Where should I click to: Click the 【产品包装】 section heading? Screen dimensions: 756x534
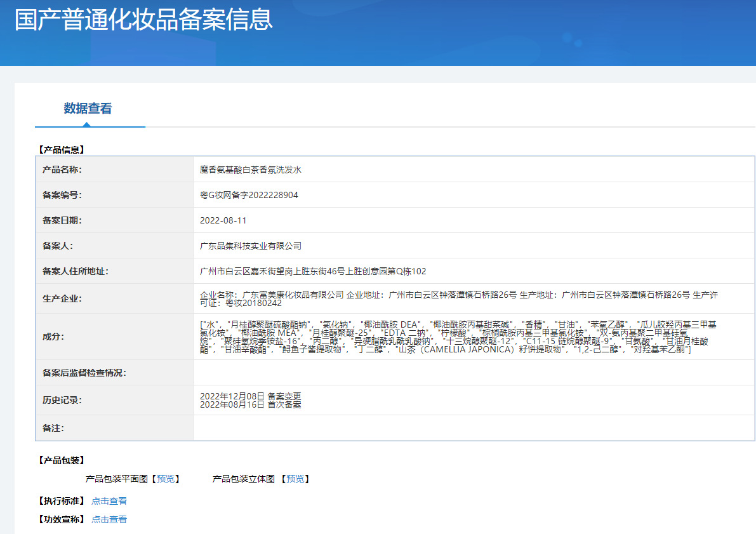[x=61, y=460]
